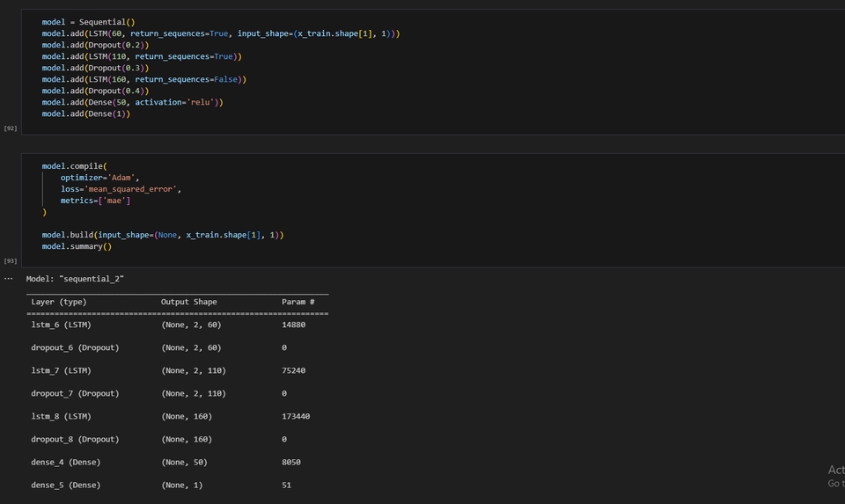
Task: Click the LSTM(60, return_sequences=True) code line
Action: [x=221, y=33]
